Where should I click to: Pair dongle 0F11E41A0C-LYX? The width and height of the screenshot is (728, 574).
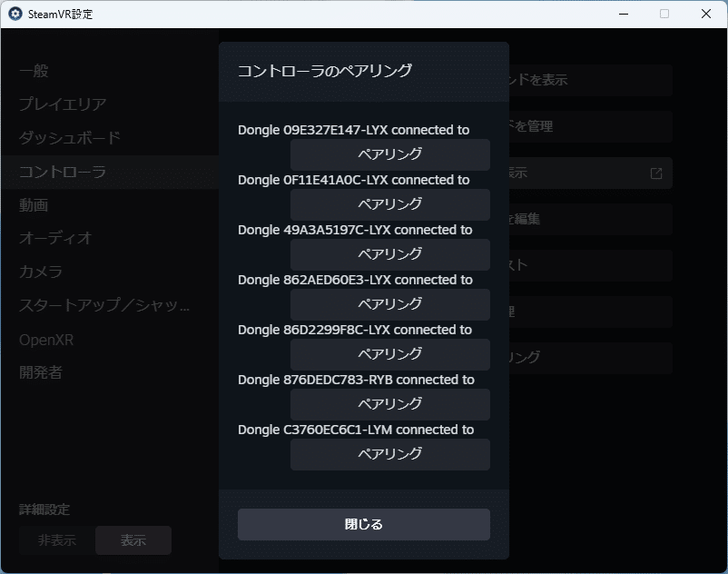click(x=389, y=204)
